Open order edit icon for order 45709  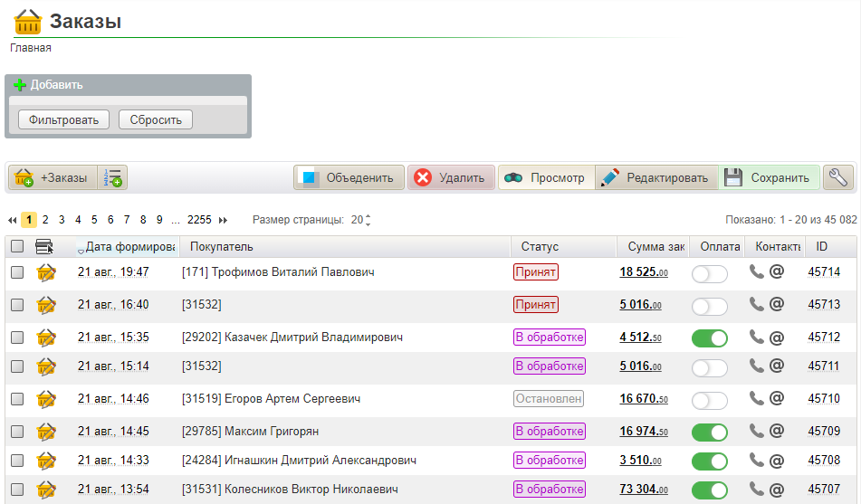pos(46,432)
